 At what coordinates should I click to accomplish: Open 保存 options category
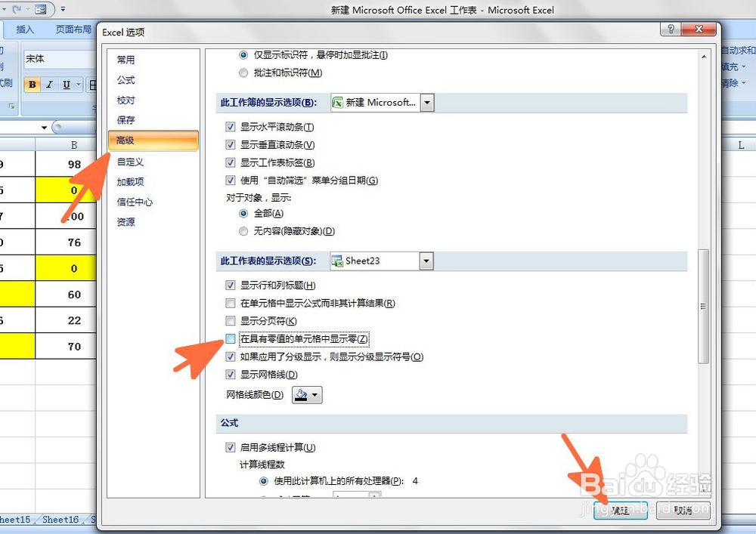coord(125,120)
